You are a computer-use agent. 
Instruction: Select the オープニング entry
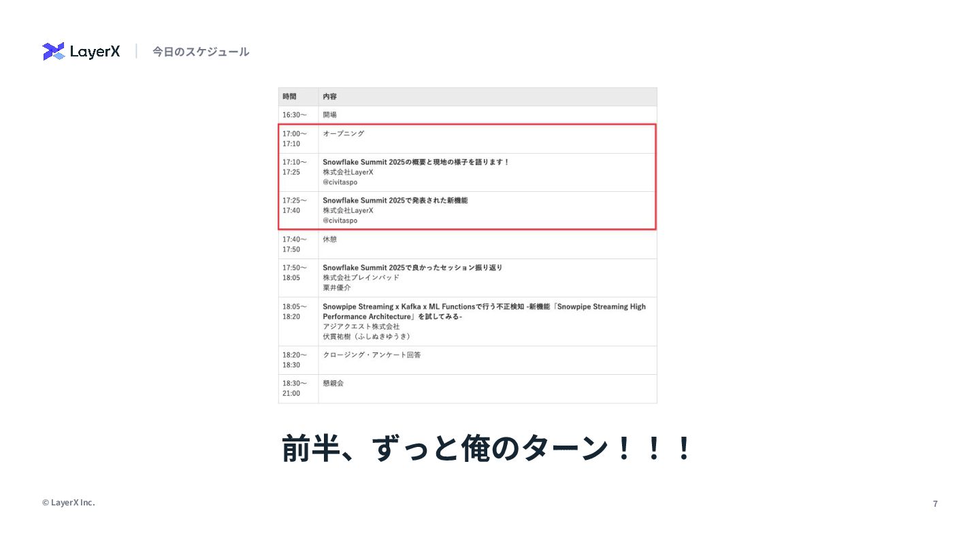tap(344, 134)
